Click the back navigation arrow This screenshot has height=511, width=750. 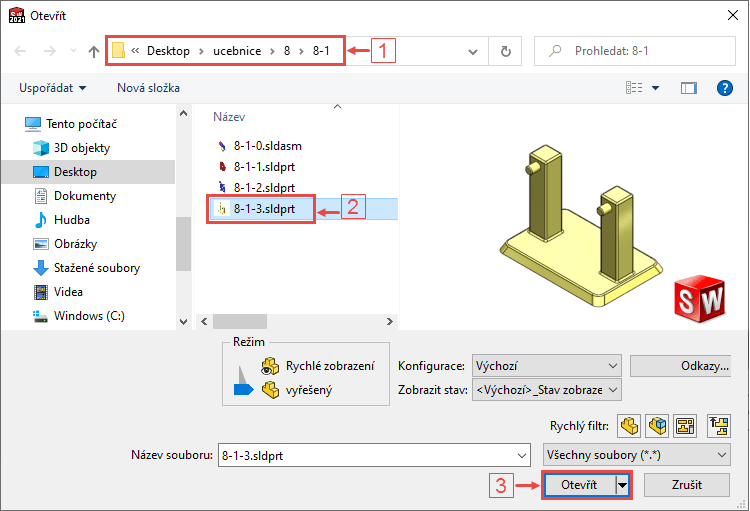pos(20,51)
